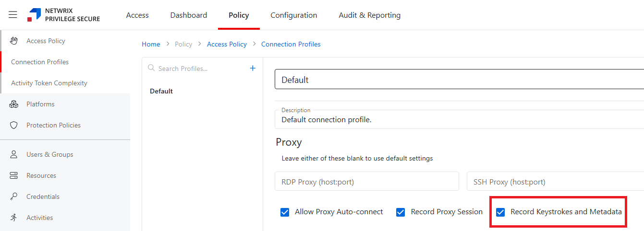
Task: Click the Access Policy hand icon
Action: (14, 41)
